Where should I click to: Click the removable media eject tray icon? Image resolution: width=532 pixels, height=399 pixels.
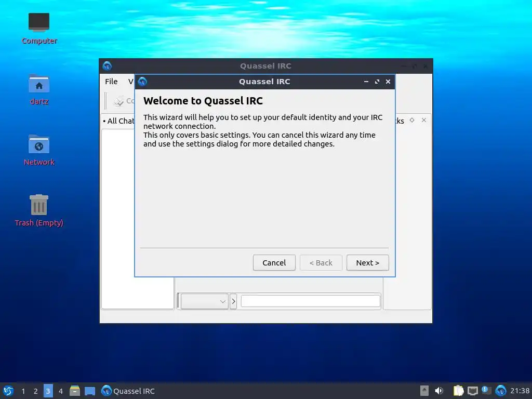[x=424, y=391]
